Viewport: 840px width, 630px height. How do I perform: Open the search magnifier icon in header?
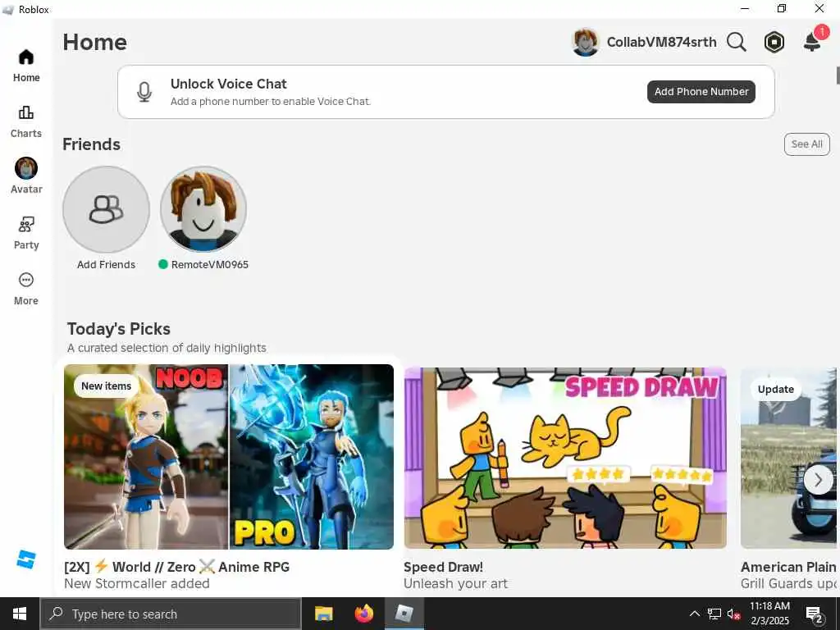[x=737, y=42]
